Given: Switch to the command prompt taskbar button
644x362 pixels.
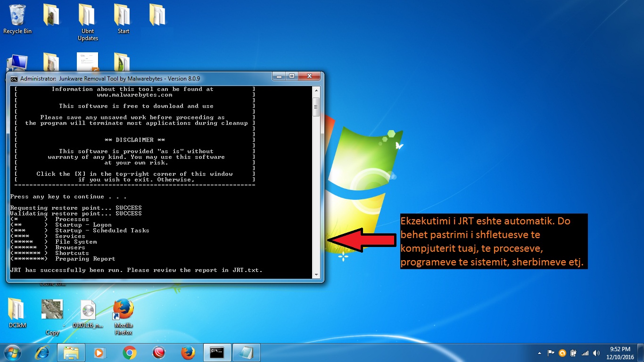Looking at the screenshot, I should tap(217, 353).
